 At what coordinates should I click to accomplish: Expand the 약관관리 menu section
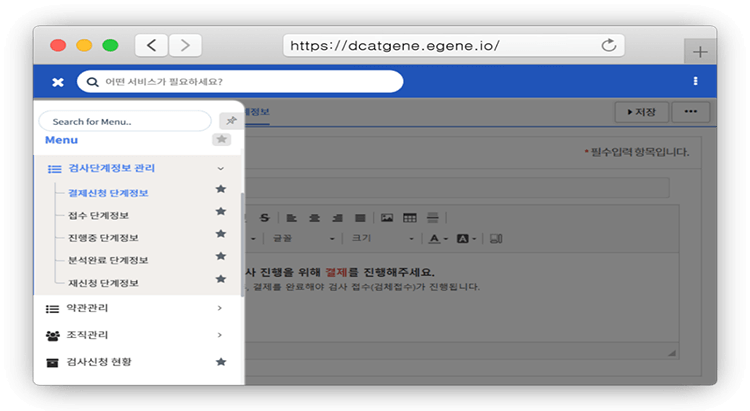pos(220,308)
